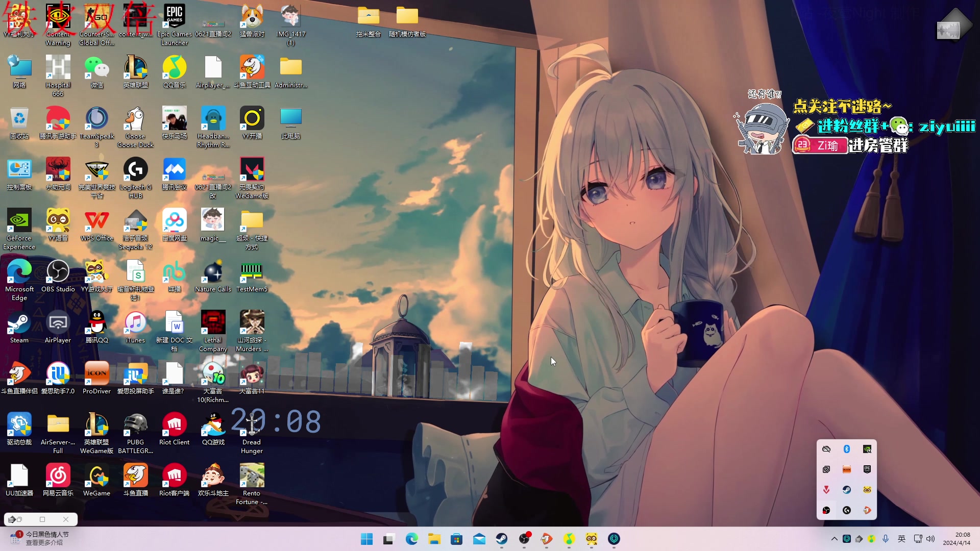980x551 pixels.
Task: Click Epic Games icon in the tray overflow
Action: [867, 469]
